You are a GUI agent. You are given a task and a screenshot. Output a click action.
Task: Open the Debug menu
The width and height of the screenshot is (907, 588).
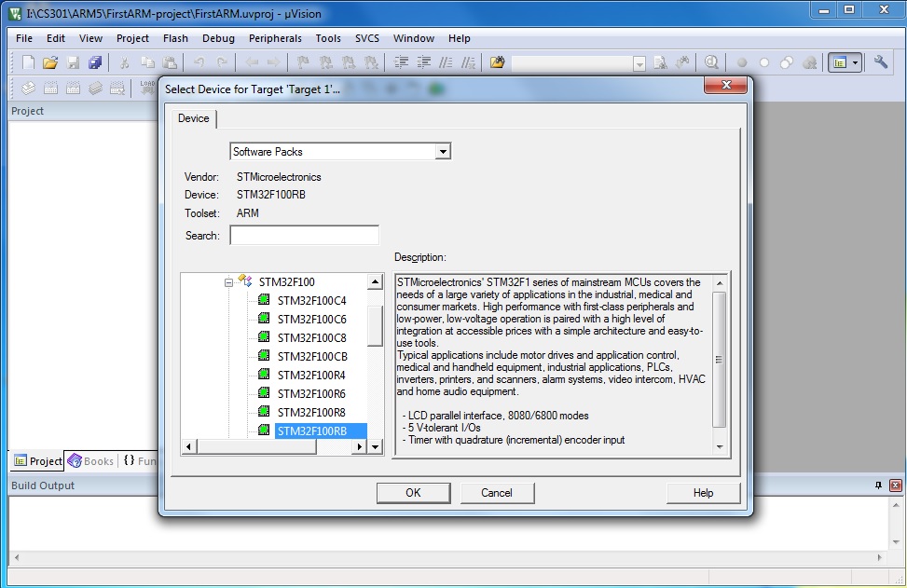(x=218, y=38)
